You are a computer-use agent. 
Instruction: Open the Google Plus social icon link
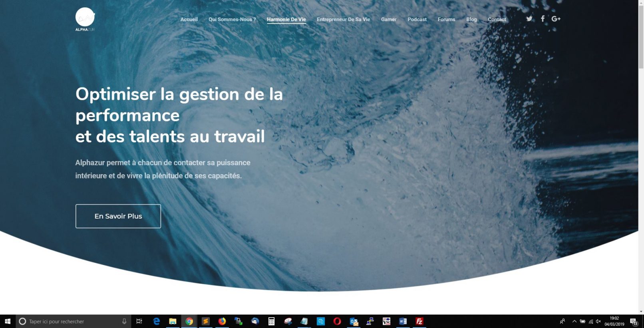[556, 19]
